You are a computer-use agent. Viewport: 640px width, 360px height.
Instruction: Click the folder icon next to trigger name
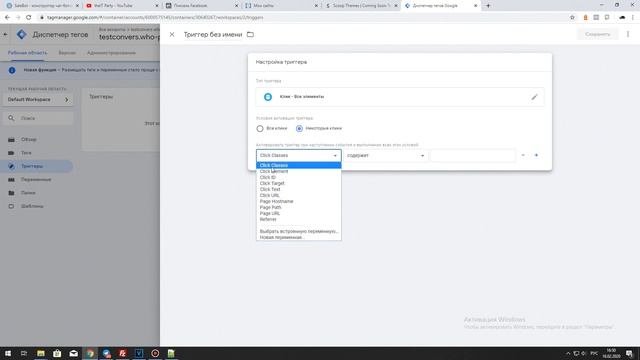(x=250, y=35)
